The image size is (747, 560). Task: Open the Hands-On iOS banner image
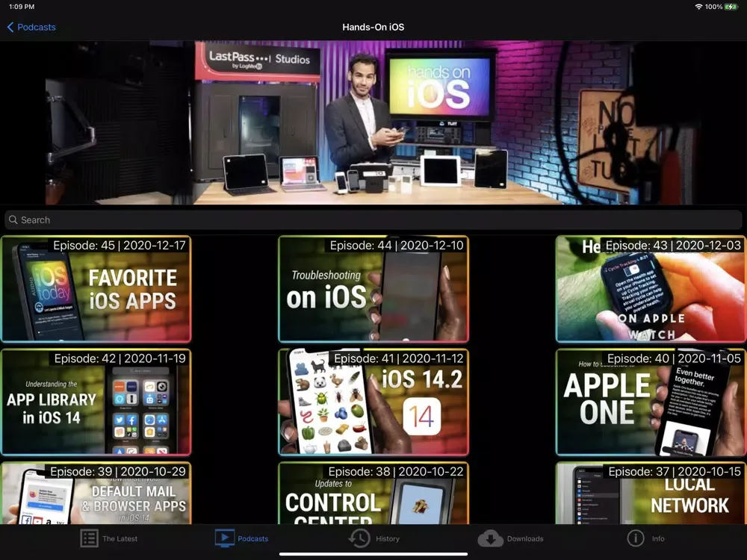pos(373,123)
